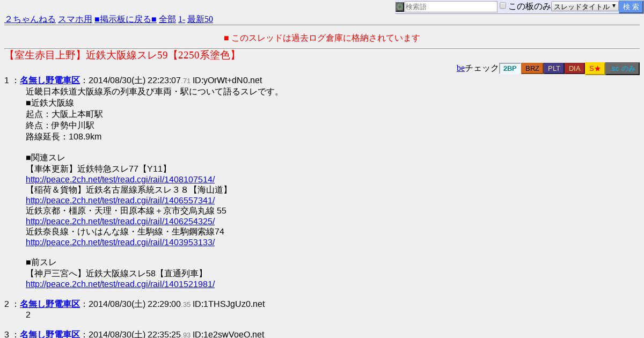Click the ■前スレ heading text

pyautogui.click(x=41, y=262)
